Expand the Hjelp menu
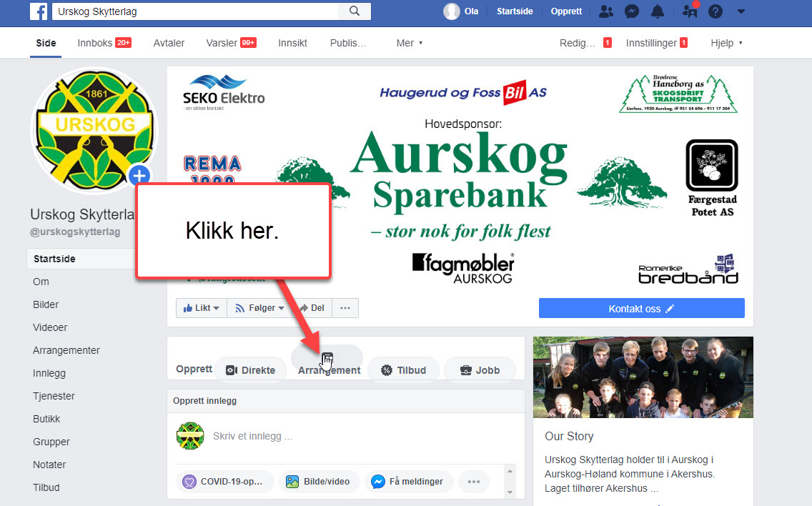Image resolution: width=812 pixels, height=506 pixels. pyautogui.click(x=726, y=43)
